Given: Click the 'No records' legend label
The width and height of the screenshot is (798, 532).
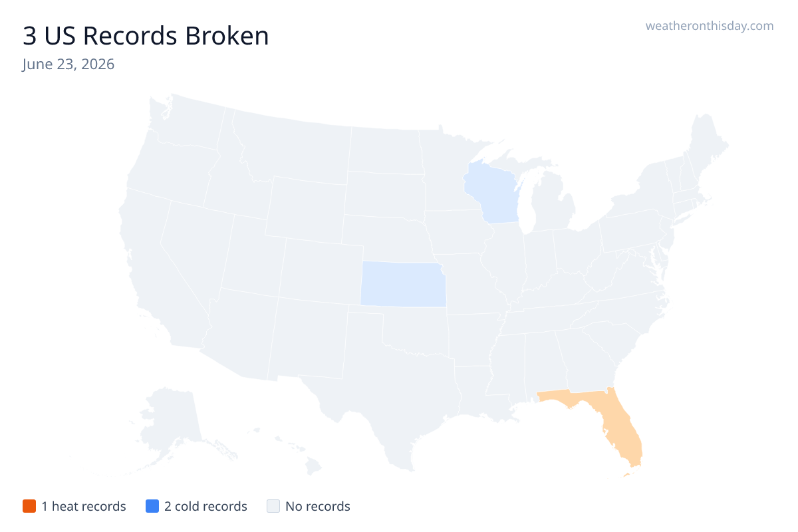Looking at the screenshot, I should [318, 506].
